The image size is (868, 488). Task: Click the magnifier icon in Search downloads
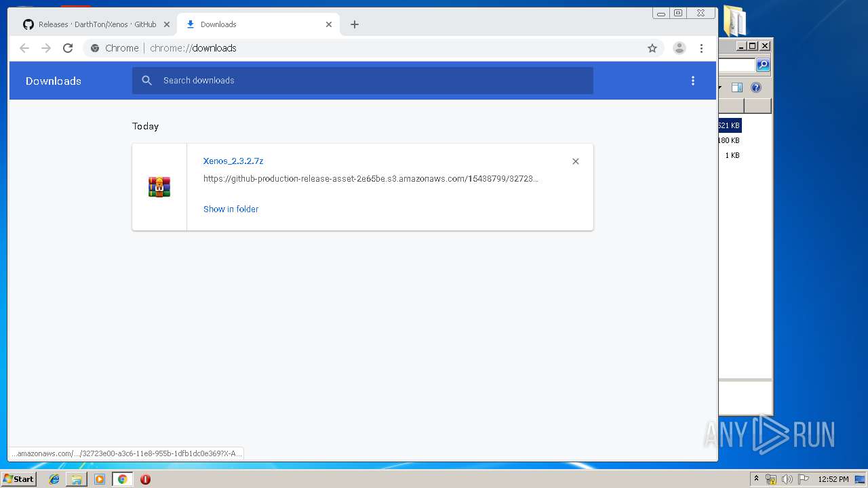click(146, 81)
